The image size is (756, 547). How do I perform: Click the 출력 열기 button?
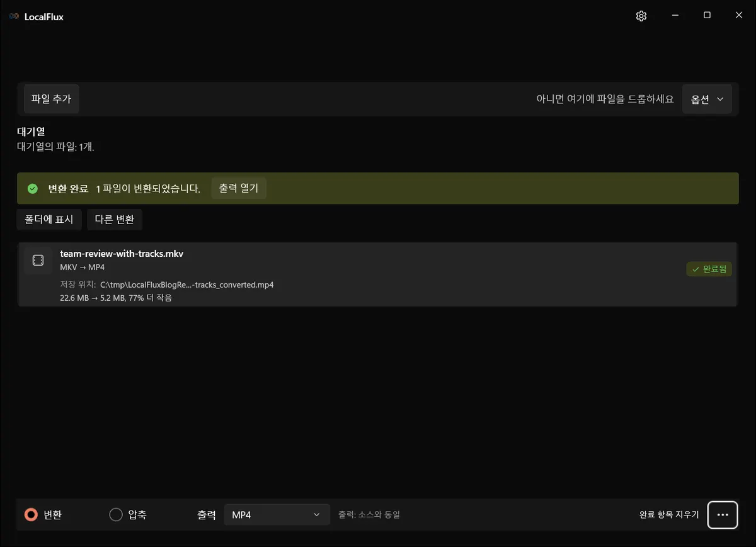point(239,188)
